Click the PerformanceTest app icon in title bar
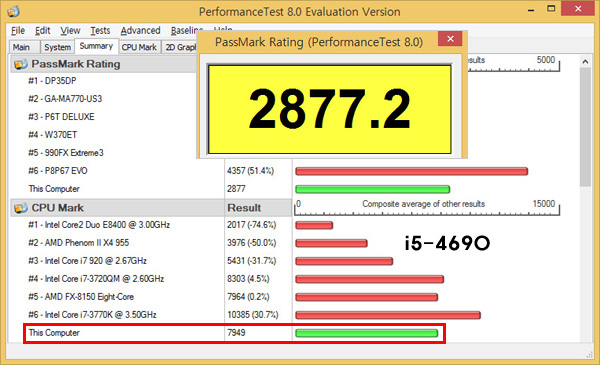The image size is (600, 365). 13,11
